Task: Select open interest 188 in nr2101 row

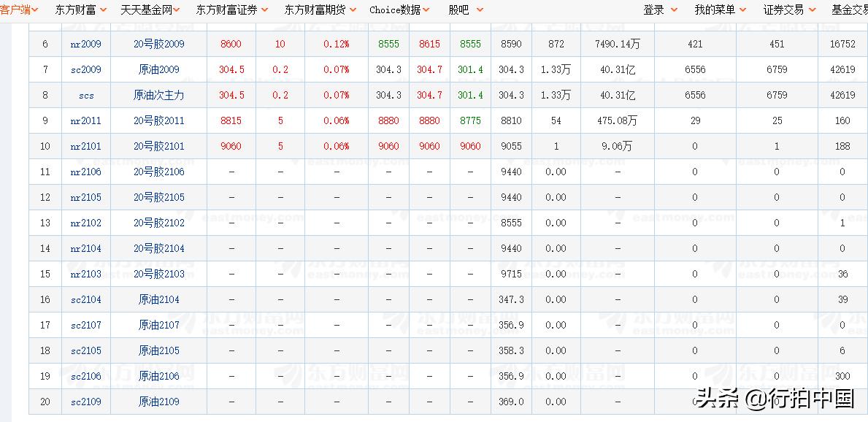Action: click(842, 146)
